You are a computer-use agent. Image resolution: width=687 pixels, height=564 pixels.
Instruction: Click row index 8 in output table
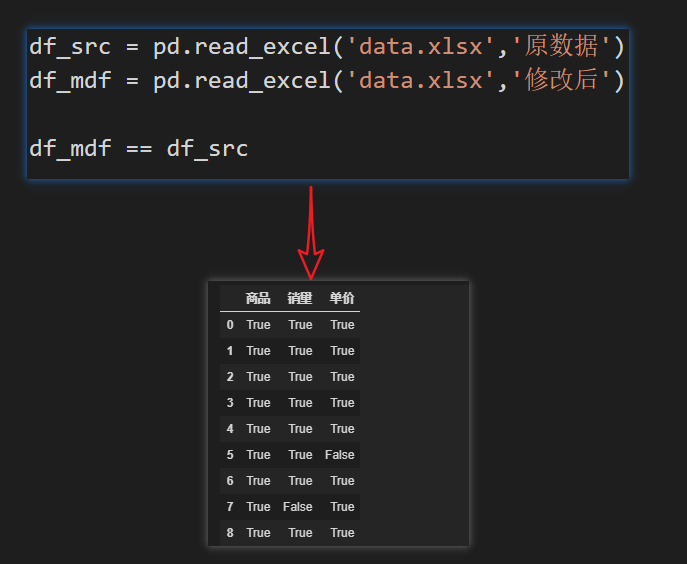pos(230,533)
